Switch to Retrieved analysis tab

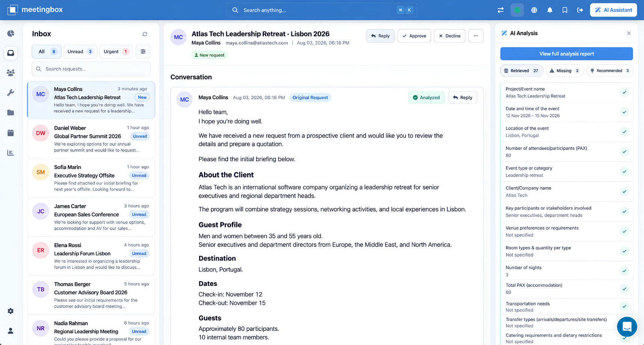point(522,71)
